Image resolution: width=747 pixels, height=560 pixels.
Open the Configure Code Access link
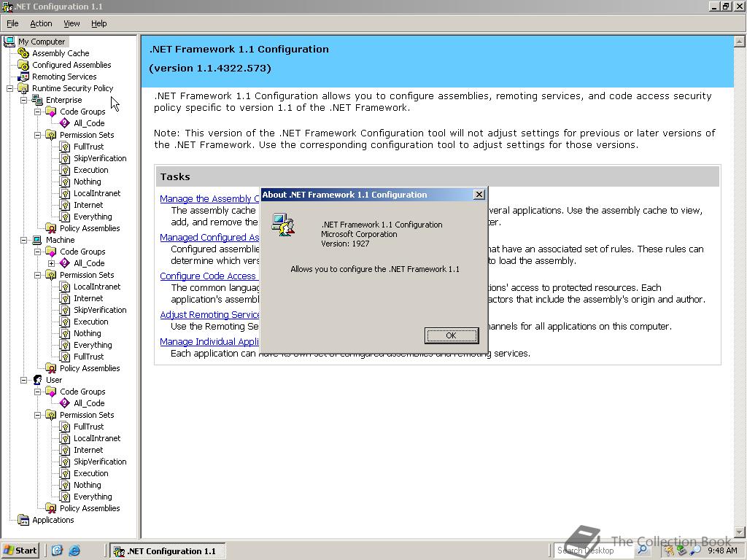208,276
